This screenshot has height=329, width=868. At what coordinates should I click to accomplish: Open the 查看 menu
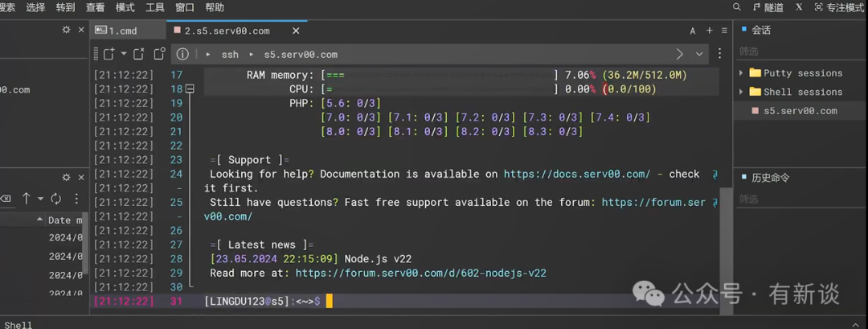pyautogui.click(x=95, y=7)
